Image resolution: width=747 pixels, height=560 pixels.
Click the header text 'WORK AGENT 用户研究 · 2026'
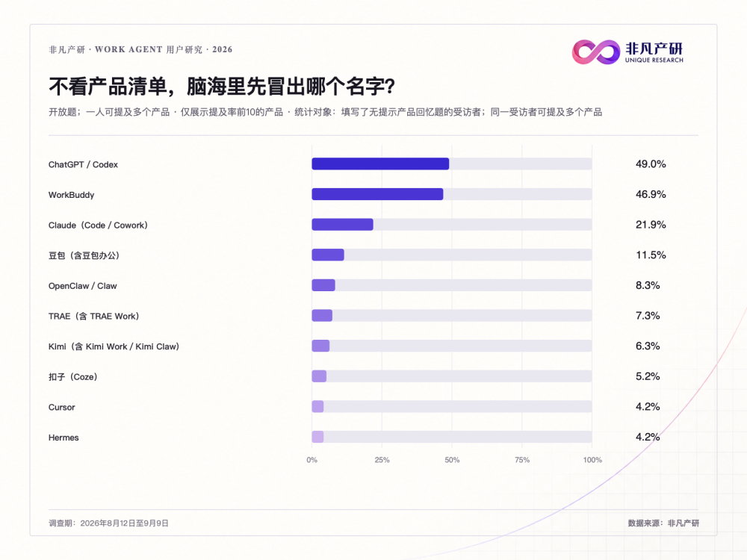click(x=164, y=49)
